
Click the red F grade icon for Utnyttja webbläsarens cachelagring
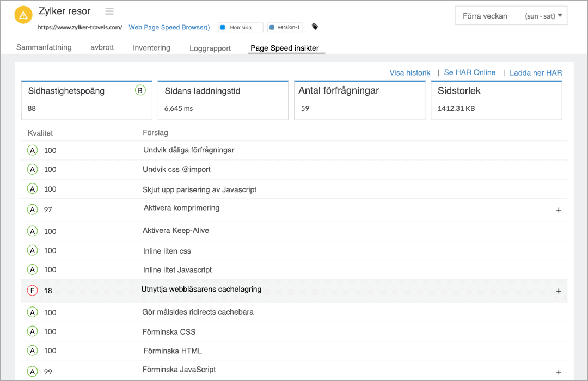[32, 291]
